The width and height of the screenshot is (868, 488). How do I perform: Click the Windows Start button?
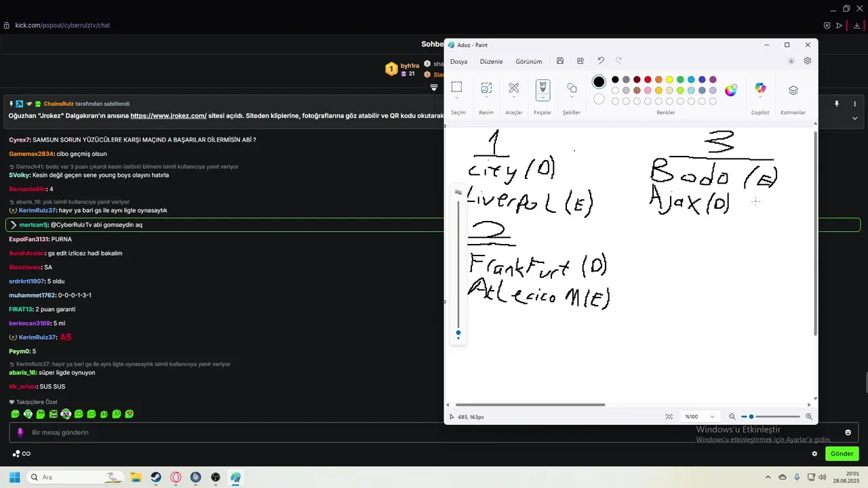pyautogui.click(x=14, y=477)
